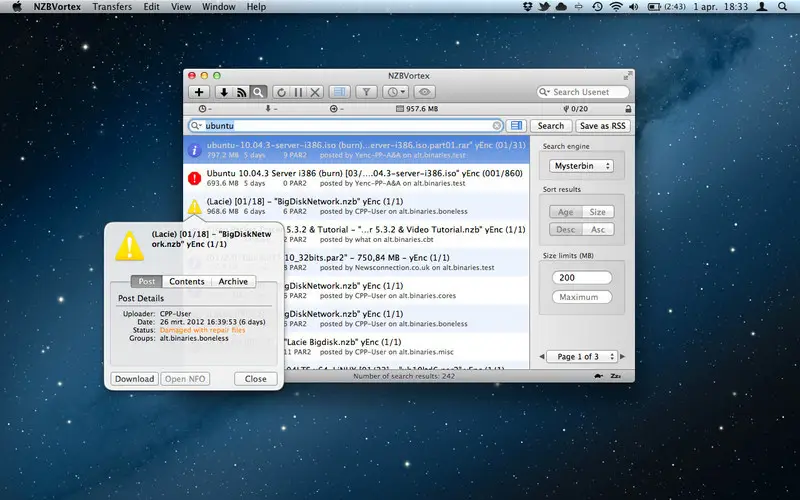This screenshot has width=800, height=500.
Task: Click the time remaining clock indicator
Action: (205, 109)
